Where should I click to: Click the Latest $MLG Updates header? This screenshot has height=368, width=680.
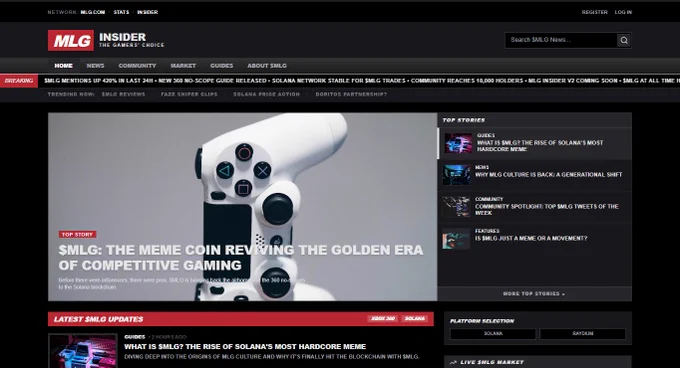point(98,319)
